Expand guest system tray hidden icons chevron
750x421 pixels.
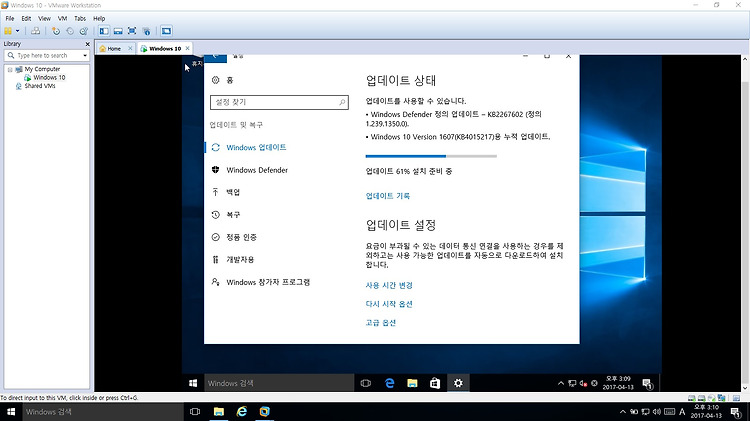561,383
